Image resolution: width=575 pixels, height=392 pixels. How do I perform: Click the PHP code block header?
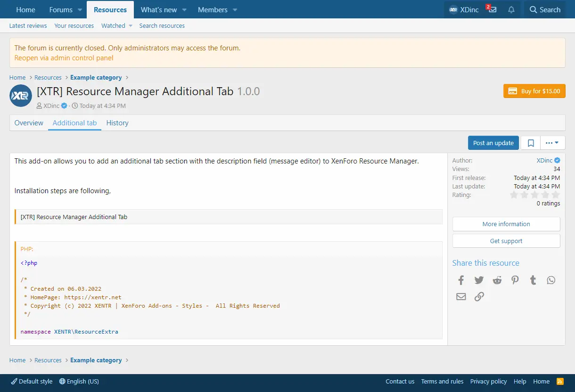tap(229, 249)
